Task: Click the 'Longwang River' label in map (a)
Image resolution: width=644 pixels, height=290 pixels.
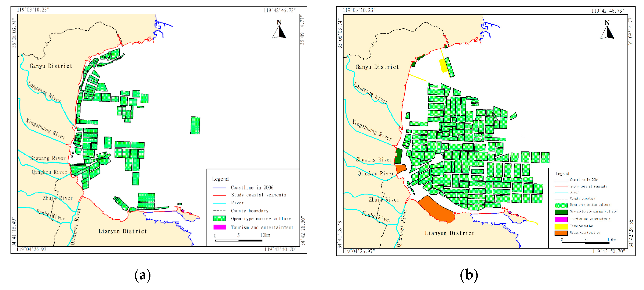Action: coord(44,92)
